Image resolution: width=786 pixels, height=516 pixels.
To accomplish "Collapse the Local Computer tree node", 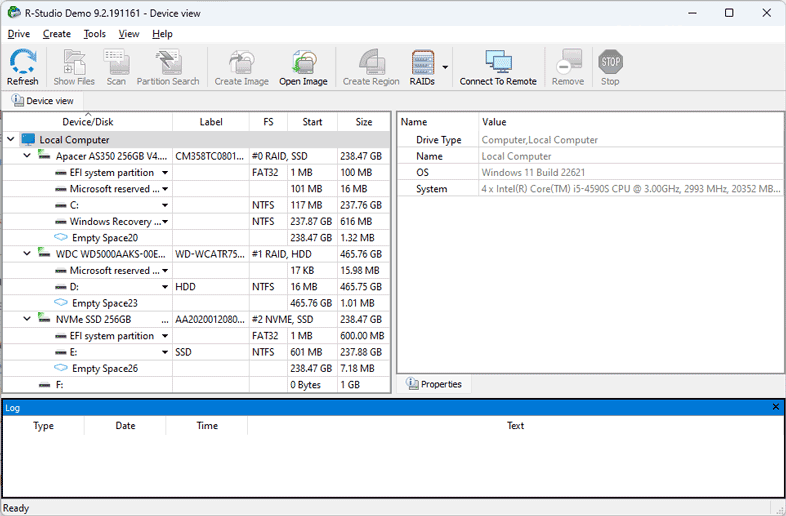I will [x=11, y=139].
